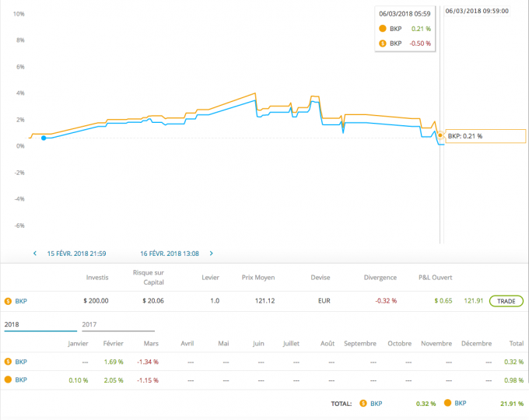Click the Risque sur Capital column header

click(x=149, y=278)
